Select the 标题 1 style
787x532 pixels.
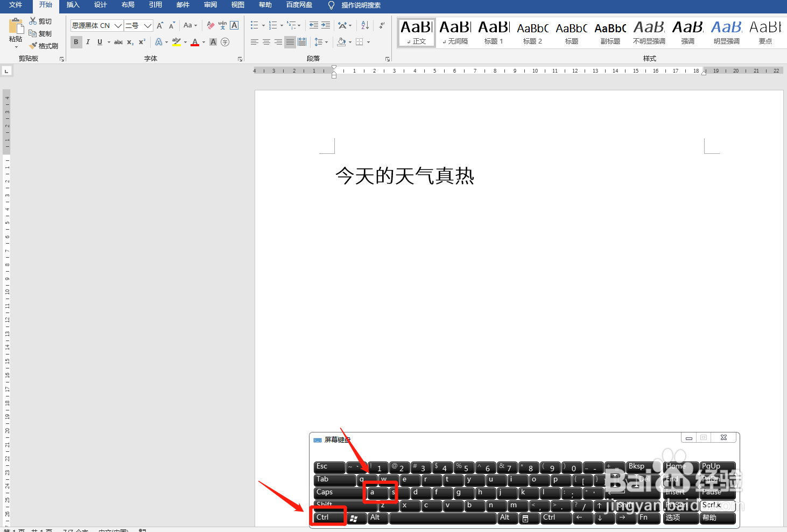(x=493, y=31)
